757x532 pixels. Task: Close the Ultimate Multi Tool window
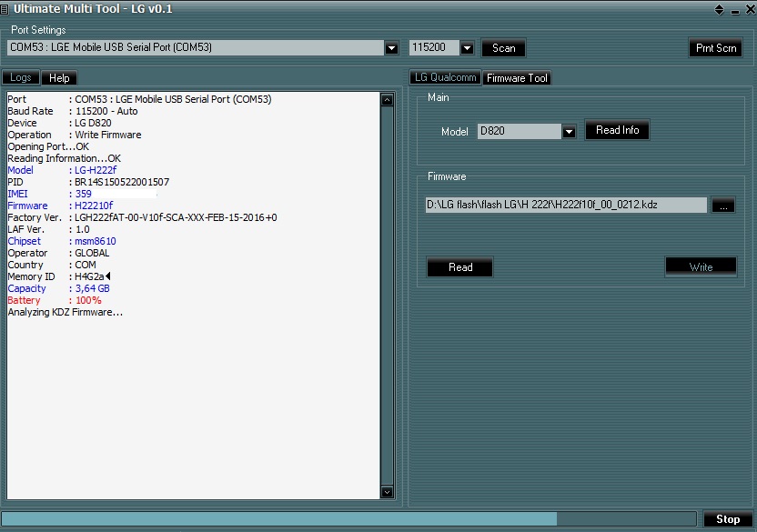(x=751, y=9)
